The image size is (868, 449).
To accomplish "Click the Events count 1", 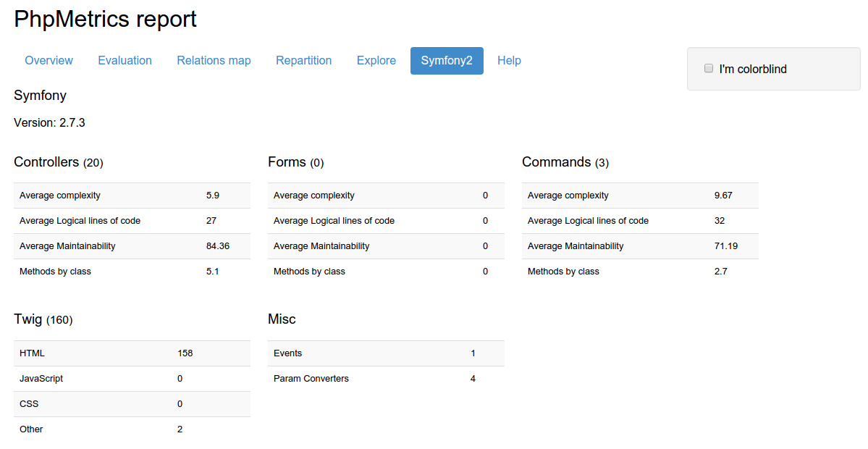I will pyautogui.click(x=473, y=353).
